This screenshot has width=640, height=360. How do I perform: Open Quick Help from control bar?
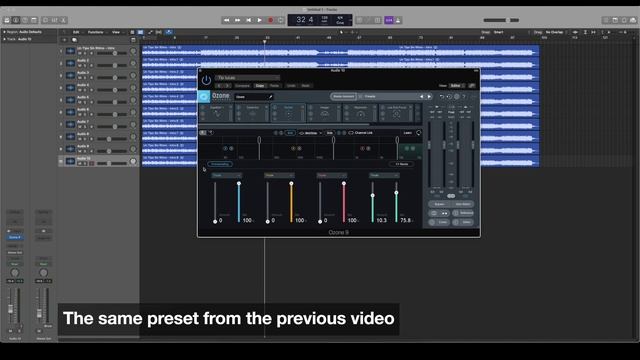(25, 20)
